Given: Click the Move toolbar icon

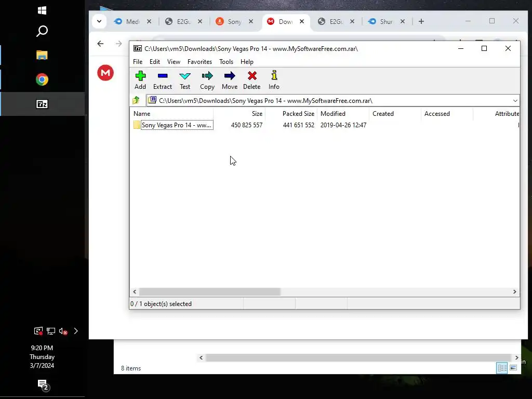Looking at the screenshot, I should tap(230, 80).
